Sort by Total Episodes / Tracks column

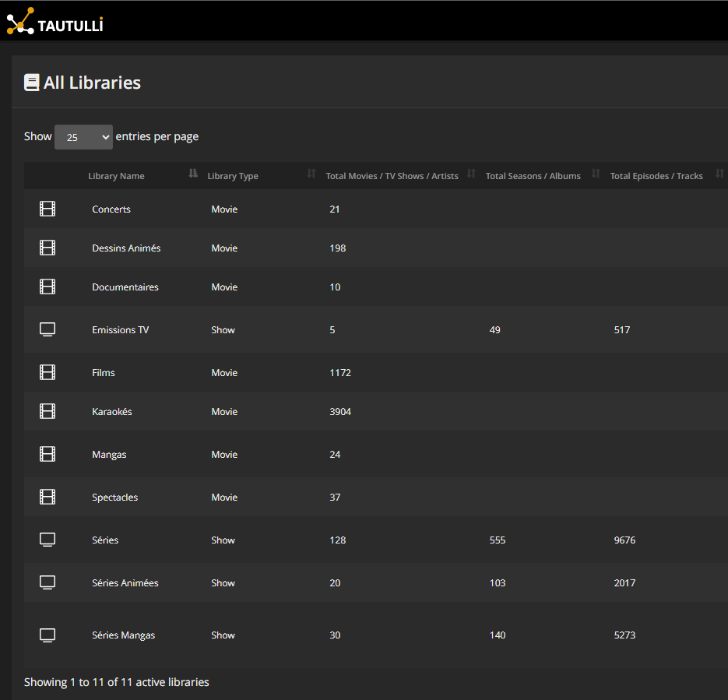656,176
